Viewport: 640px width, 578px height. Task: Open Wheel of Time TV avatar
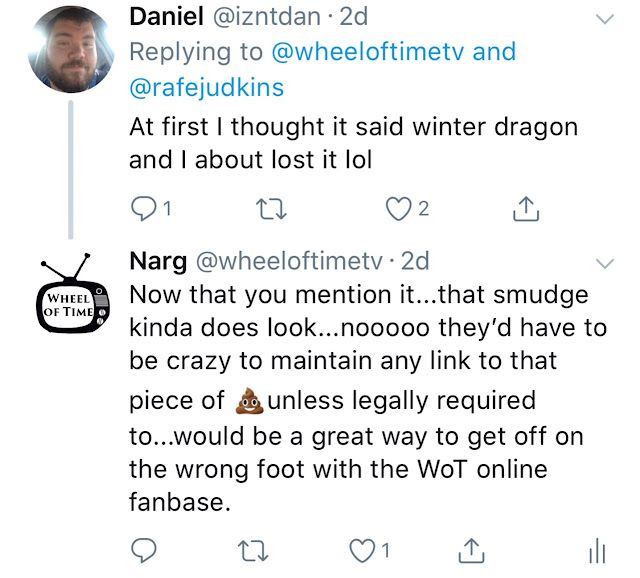[68, 295]
